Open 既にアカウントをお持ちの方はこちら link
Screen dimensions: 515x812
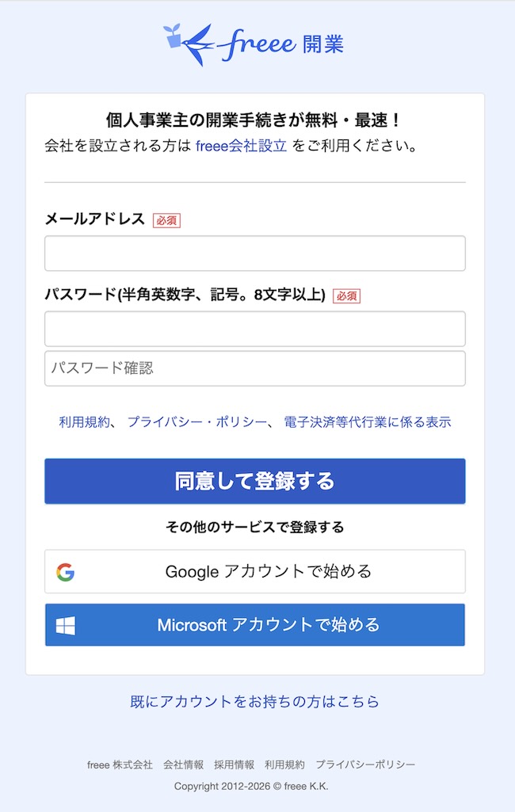254,702
